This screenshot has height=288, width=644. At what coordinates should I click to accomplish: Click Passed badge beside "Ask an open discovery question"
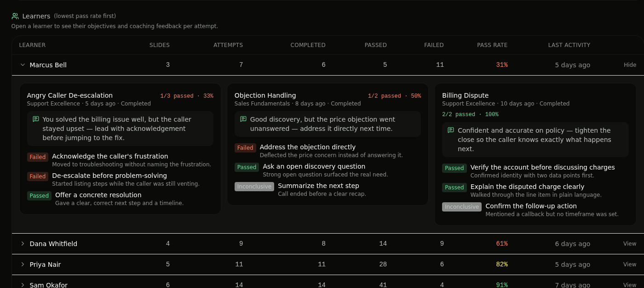click(247, 167)
